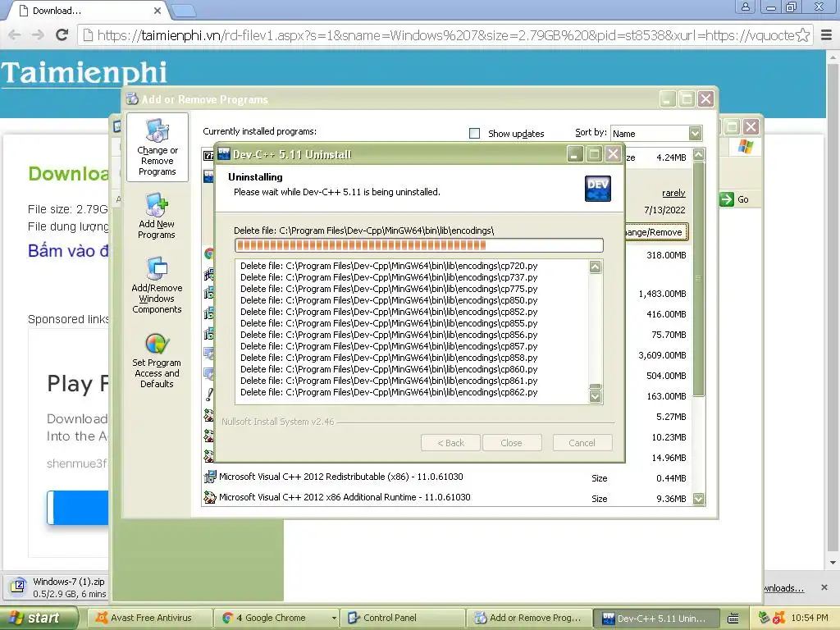
Task: Click the Visual C++ 2012 Redistributable icon
Action: [209, 477]
